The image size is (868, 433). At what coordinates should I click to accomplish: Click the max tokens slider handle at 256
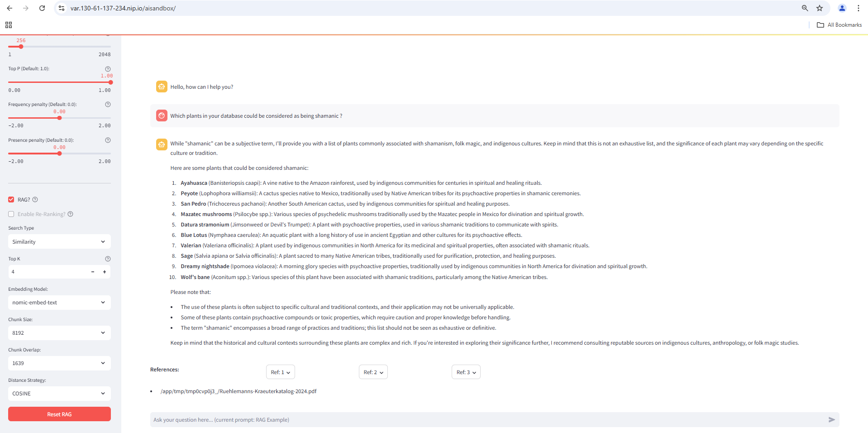click(x=21, y=47)
